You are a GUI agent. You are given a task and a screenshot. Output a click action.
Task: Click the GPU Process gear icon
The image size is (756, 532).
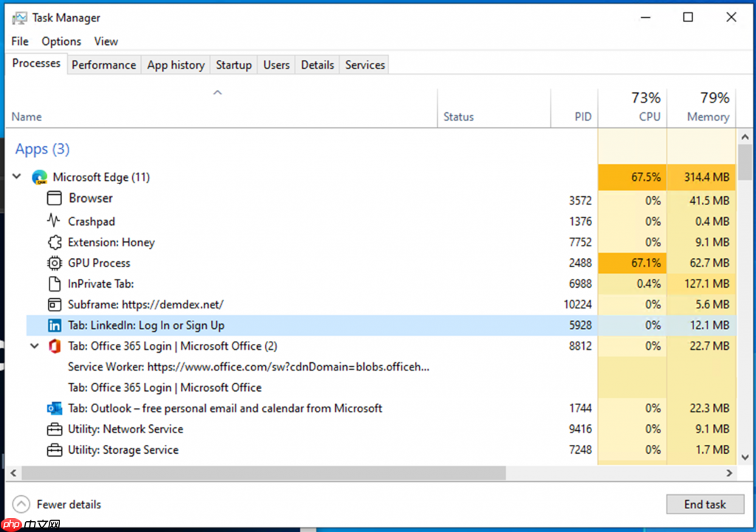[54, 263]
